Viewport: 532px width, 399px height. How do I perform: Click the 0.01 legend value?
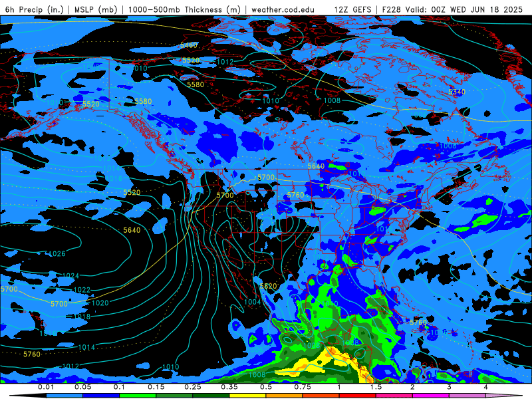tap(46, 387)
